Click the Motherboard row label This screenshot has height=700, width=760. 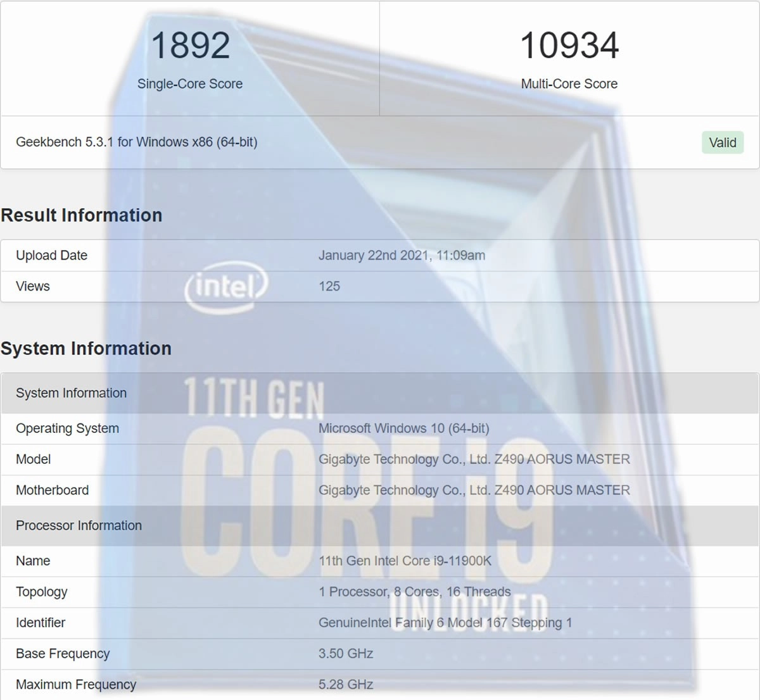click(52, 490)
